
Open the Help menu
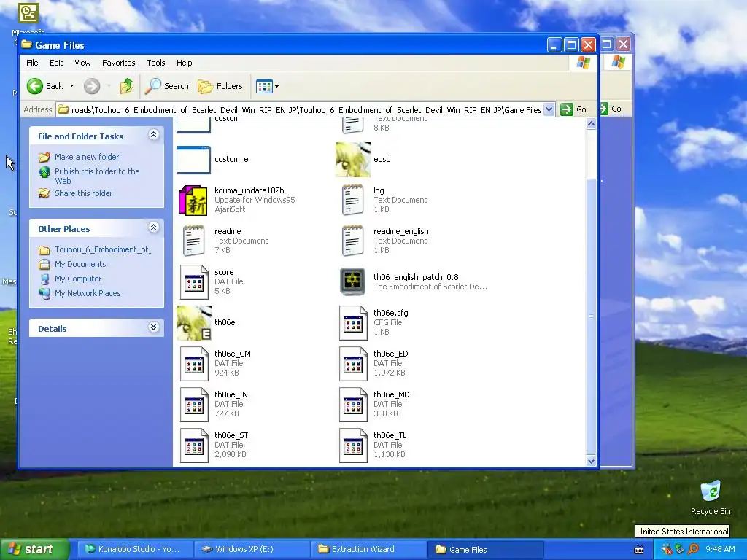pyautogui.click(x=185, y=63)
